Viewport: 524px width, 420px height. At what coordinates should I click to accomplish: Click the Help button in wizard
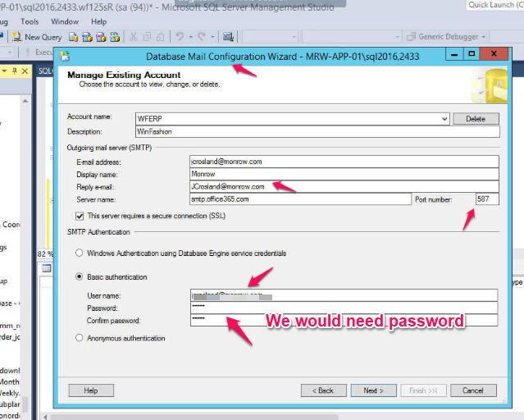coord(91,390)
